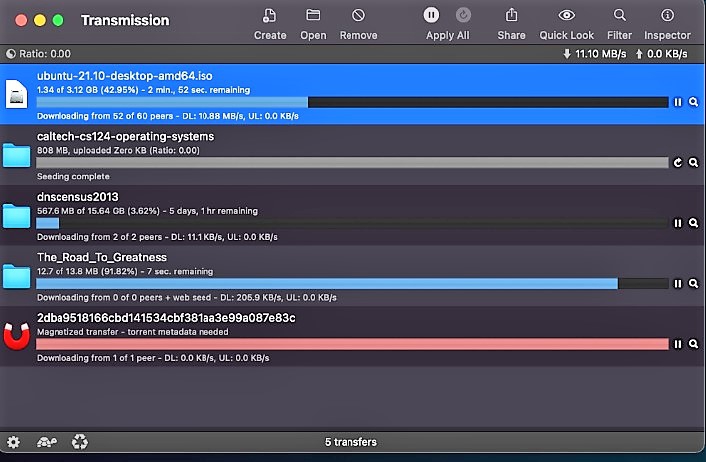
Task: Open the Inspector panel
Action: click(667, 16)
